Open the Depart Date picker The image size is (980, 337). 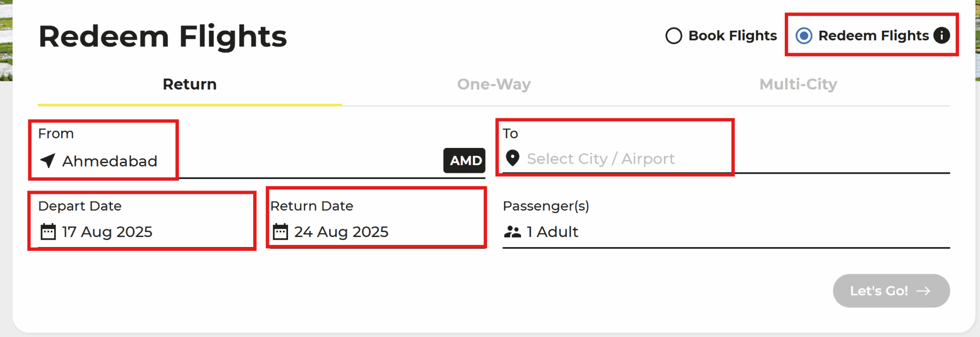click(107, 232)
